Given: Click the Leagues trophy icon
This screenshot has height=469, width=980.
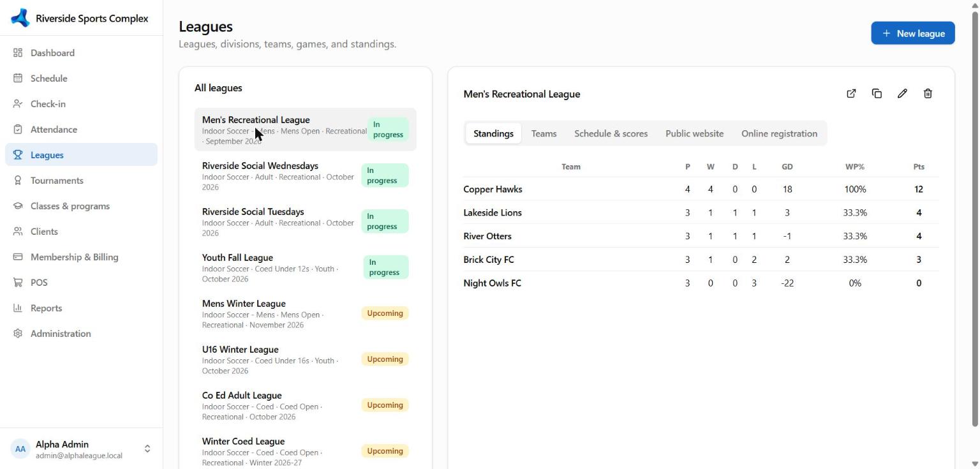Looking at the screenshot, I should click(18, 155).
